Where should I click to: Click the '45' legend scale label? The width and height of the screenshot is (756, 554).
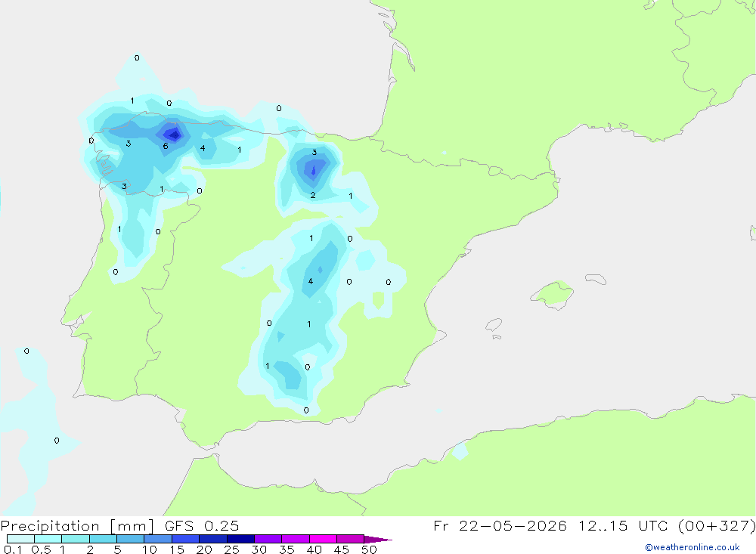pyautogui.click(x=342, y=549)
